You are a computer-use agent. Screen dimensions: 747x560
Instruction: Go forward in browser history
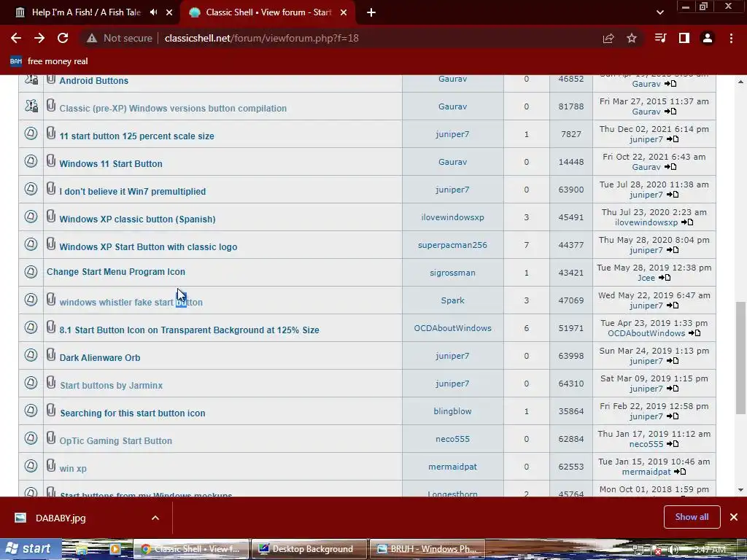pos(39,38)
